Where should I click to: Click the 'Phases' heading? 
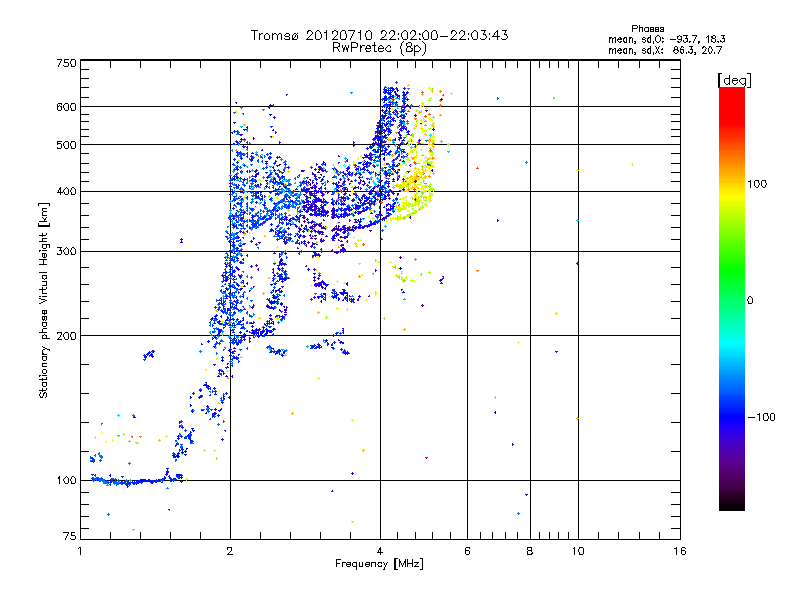click(x=647, y=29)
